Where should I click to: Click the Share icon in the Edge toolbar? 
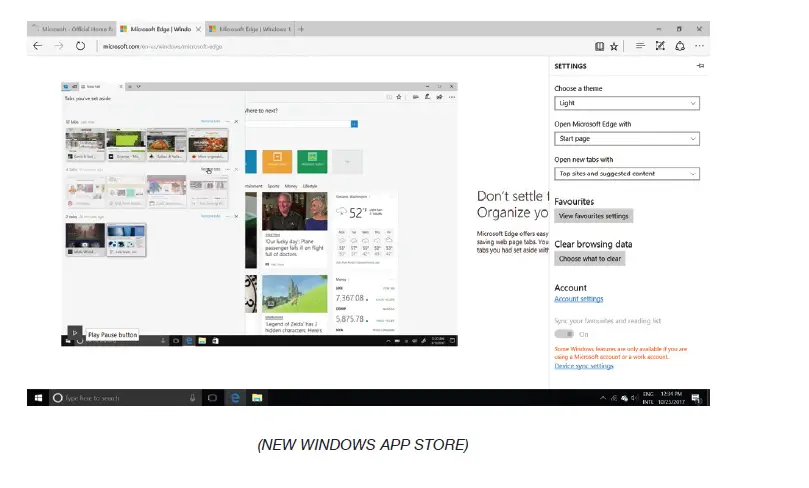pos(680,46)
